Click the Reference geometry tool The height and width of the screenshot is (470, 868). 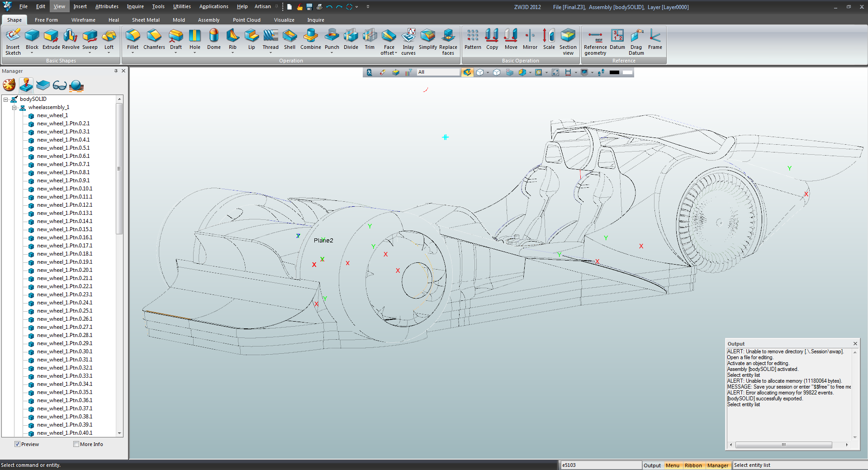[595, 42]
